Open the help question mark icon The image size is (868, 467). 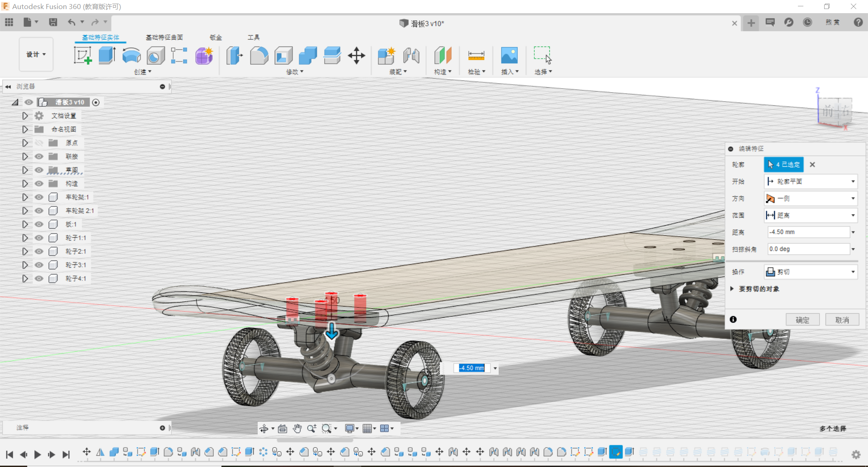(858, 22)
